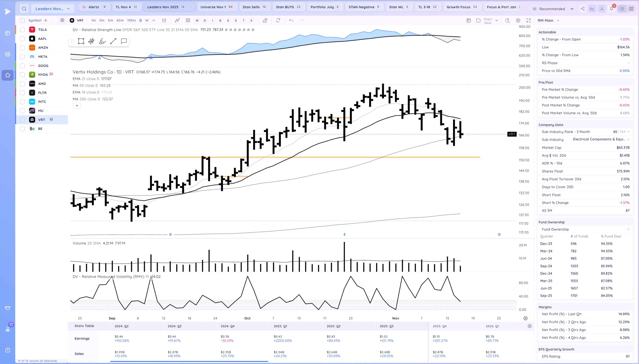Click the eraser icon in chart toolbar
The width and height of the screenshot is (639, 364).
(x=265, y=20)
